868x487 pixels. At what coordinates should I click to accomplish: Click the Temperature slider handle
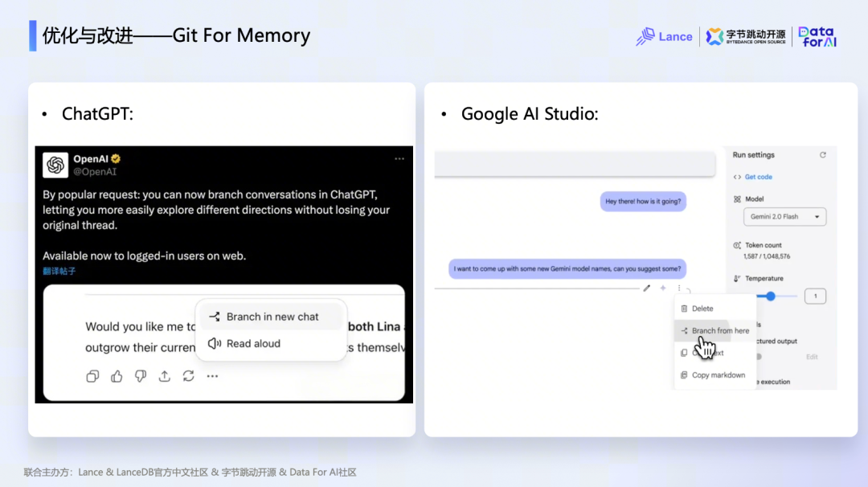tap(770, 297)
